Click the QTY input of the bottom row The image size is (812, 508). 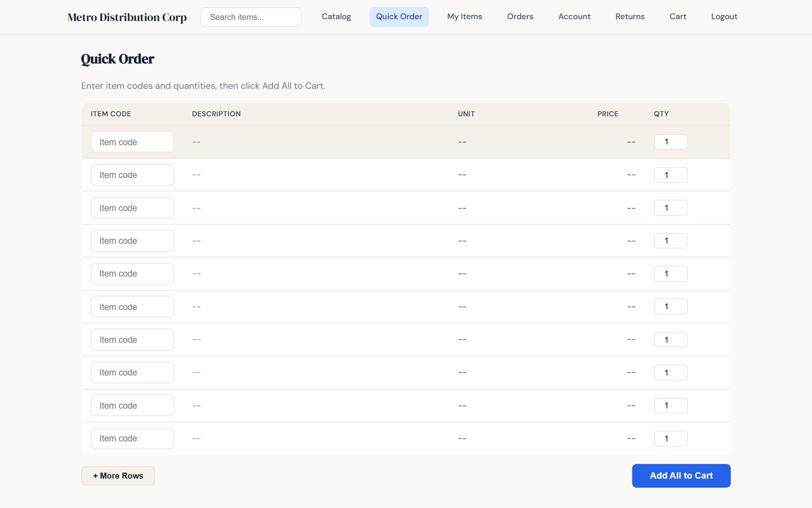click(671, 438)
